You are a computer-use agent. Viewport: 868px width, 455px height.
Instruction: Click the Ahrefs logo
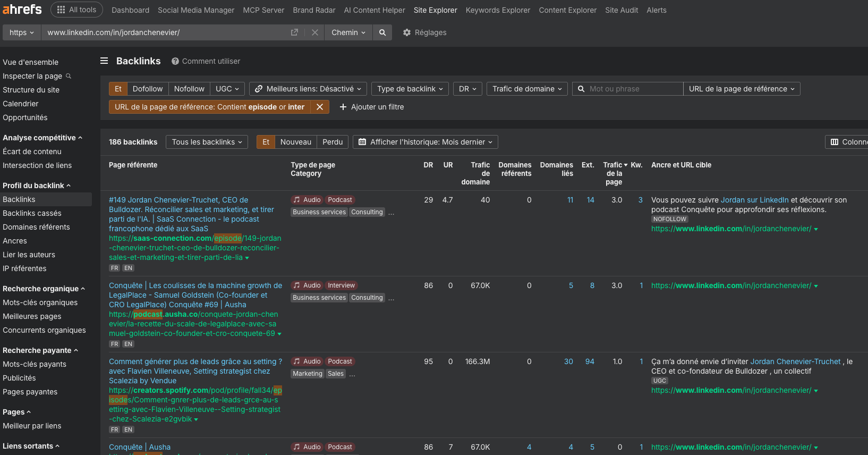tap(22, 10)
